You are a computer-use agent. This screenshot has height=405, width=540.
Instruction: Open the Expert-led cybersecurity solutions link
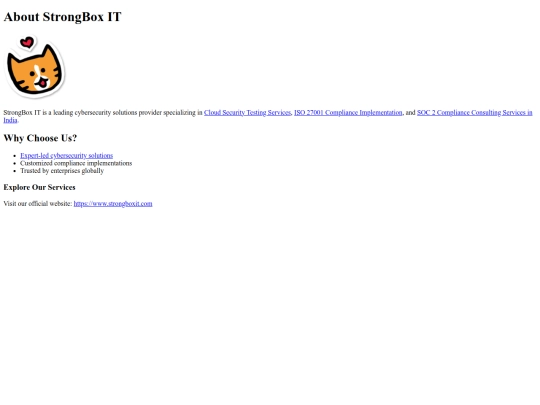66,156
